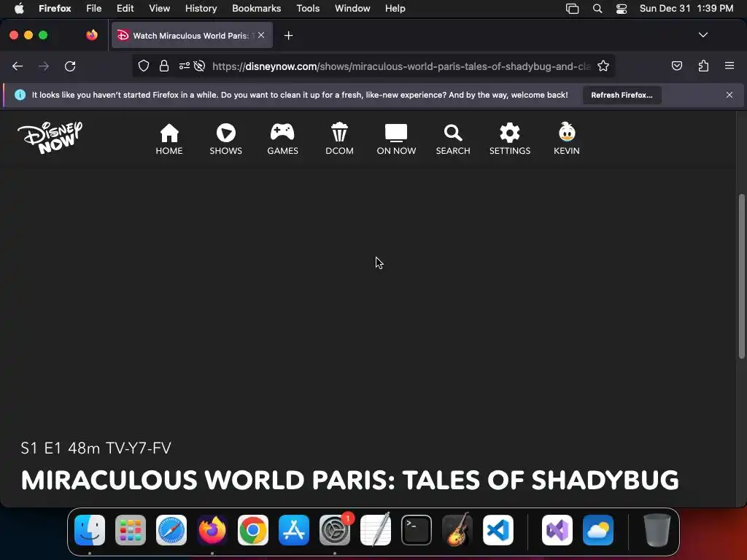Dismiss the Firefox refresh notification bar

click(729, 95)
